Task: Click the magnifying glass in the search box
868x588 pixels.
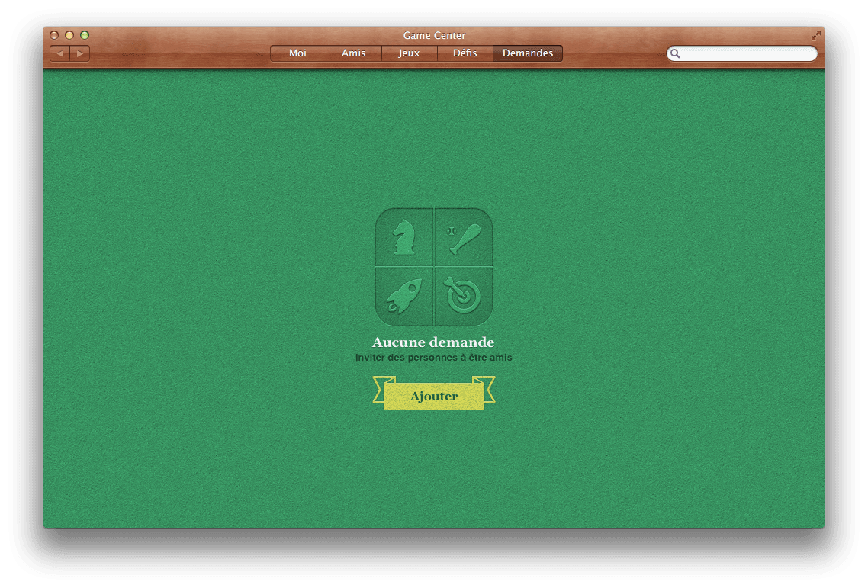Action: (x=675, y=53)
